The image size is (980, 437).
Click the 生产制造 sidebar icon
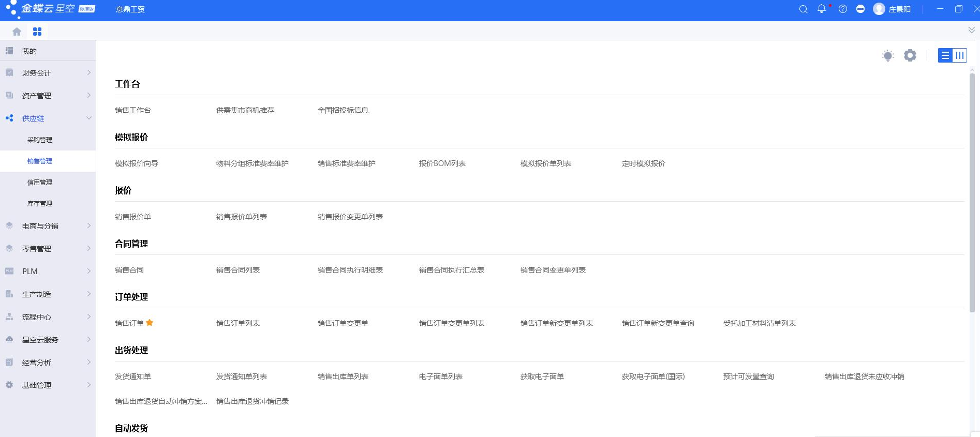pos(9,294)
